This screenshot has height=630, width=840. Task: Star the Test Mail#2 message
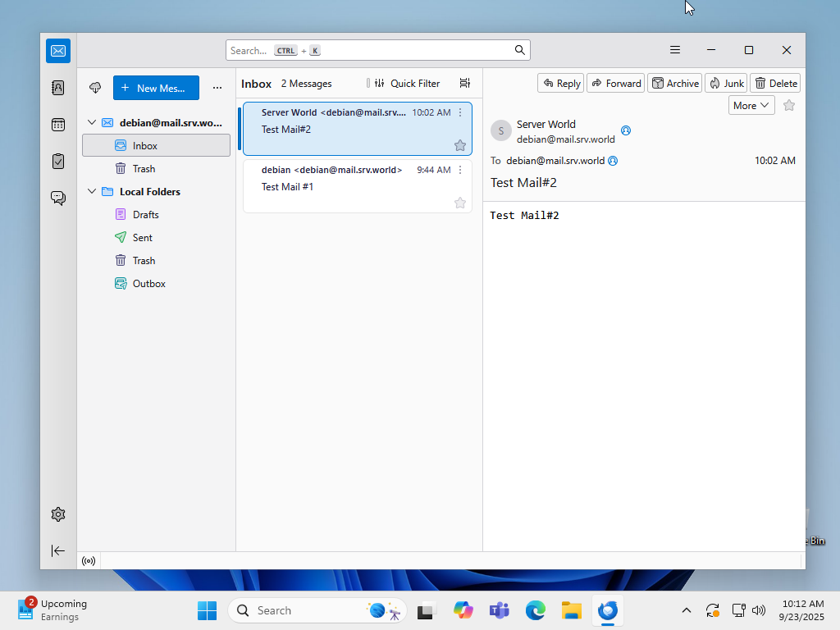pyautogui.click(x=460, y=145)
